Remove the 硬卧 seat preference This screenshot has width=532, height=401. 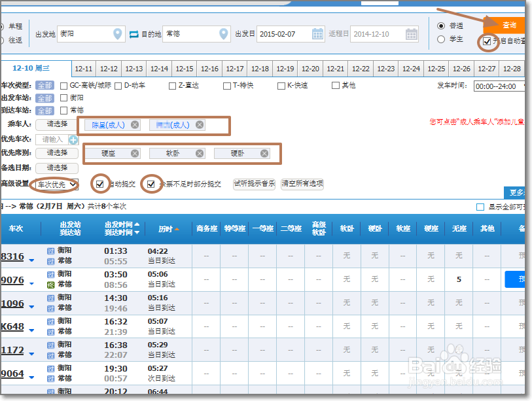click(264, 153)
